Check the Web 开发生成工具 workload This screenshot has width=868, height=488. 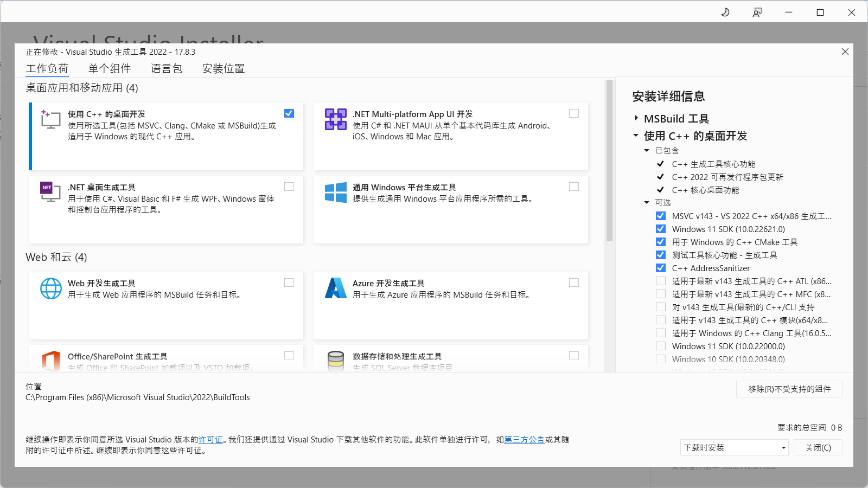coord(289,282)
